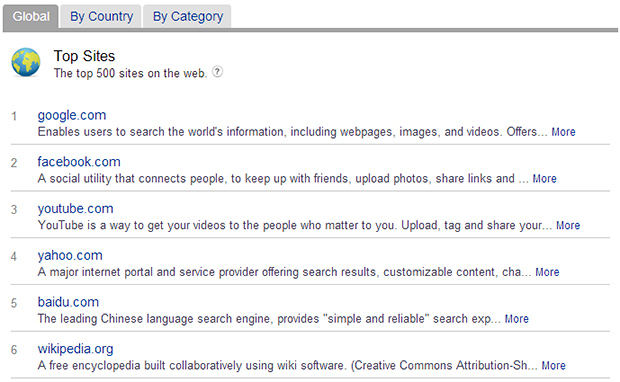Click rank number 2 beside facebook.com
The image size is (620, 382).
14,163
